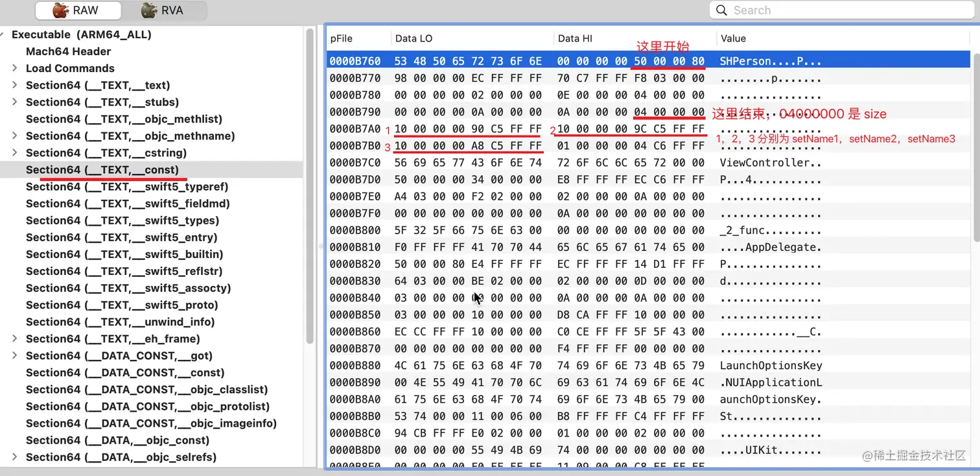Open Section64 (__TEXT,__swift5_typeref)
980x476 pixels.
point(127,187)
